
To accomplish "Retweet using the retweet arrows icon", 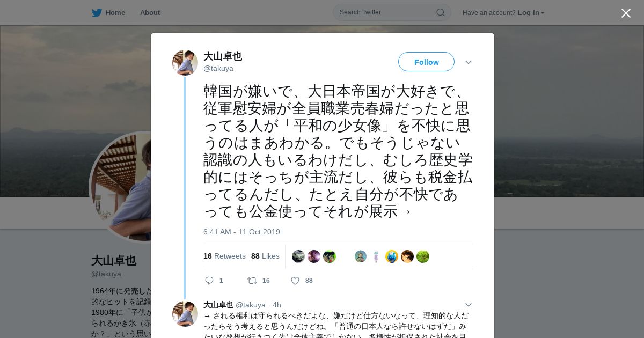I will tap(252, 280).
